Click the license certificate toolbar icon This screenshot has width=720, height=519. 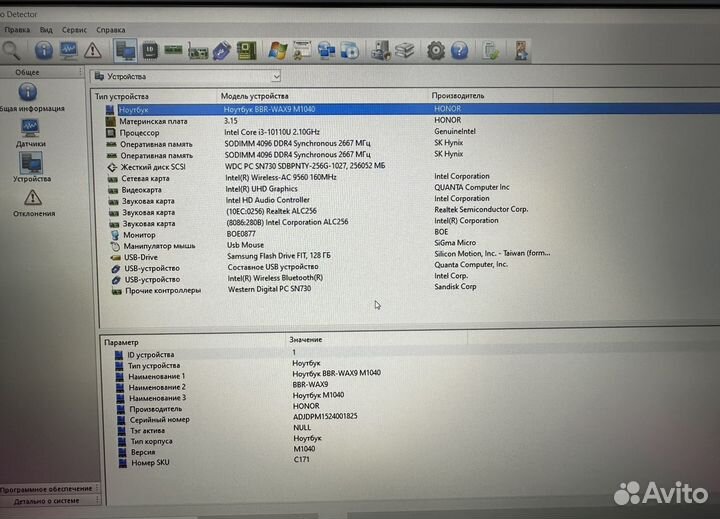pyautogui.click(x=302, y=51)
